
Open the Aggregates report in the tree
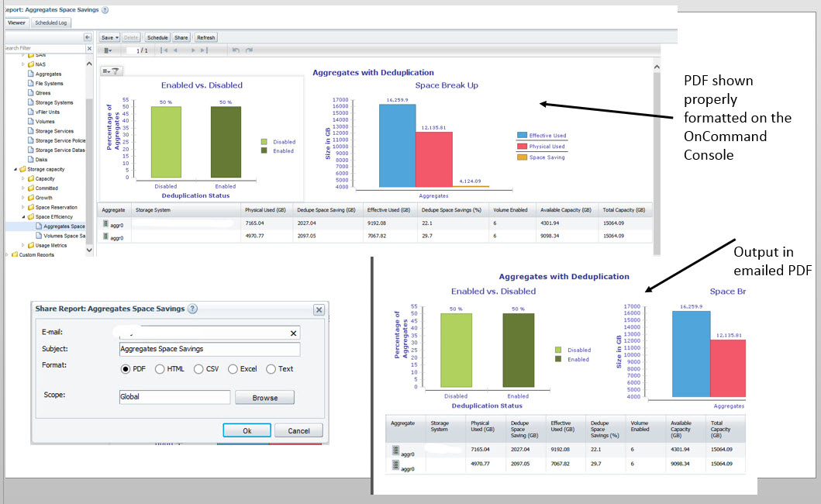[44, 74]
